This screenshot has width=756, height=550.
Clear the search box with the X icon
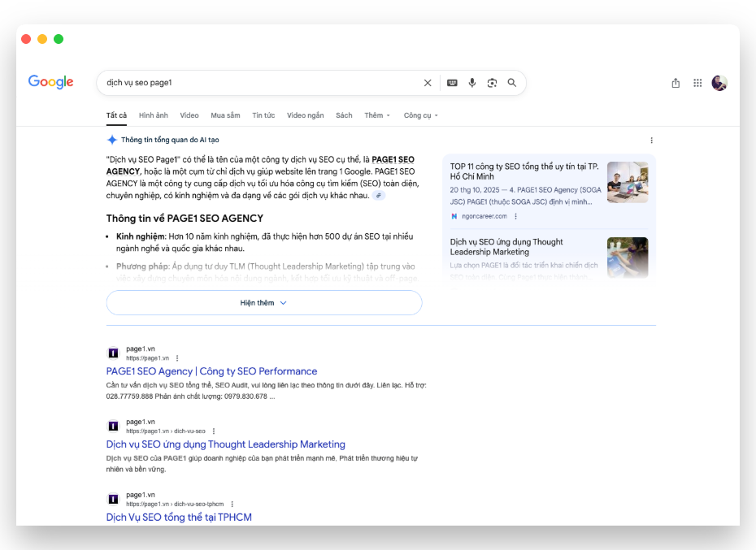click(x=428, y=83)
